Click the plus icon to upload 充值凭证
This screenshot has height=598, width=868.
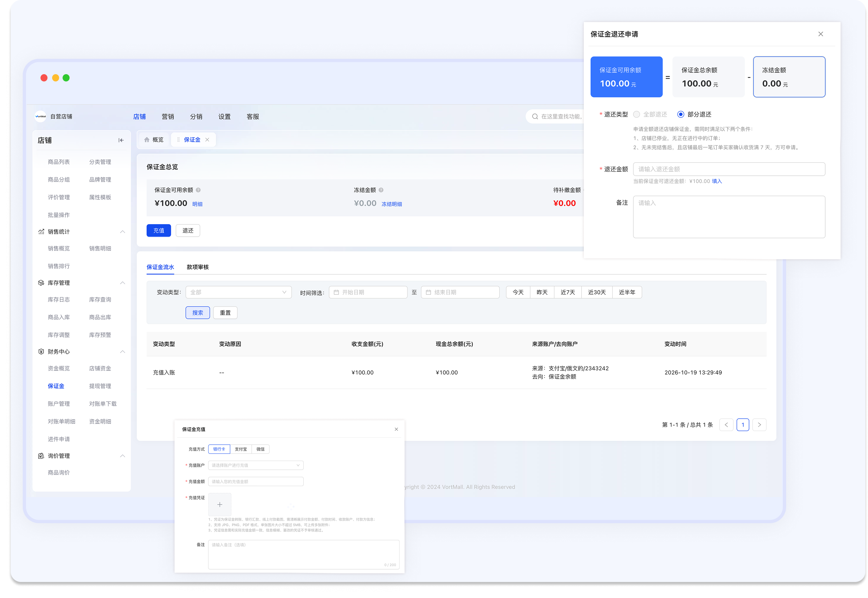220,504
